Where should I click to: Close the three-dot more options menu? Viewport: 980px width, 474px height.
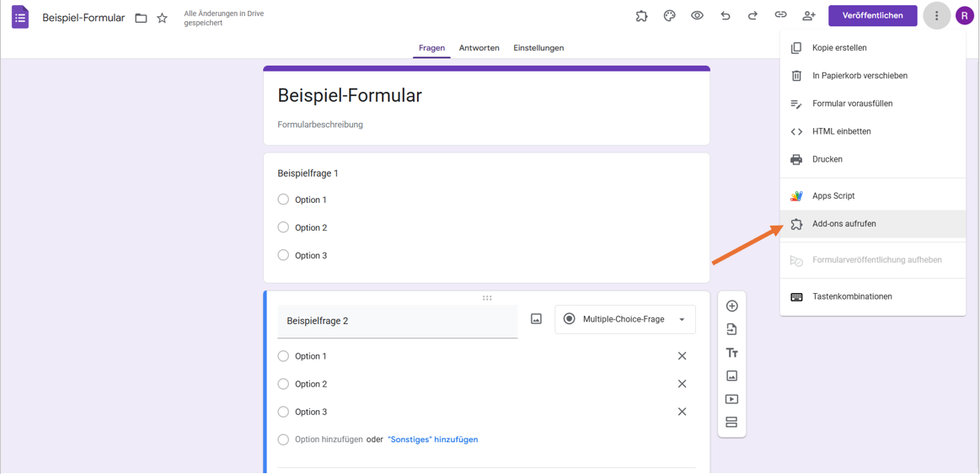click(936, 16)
